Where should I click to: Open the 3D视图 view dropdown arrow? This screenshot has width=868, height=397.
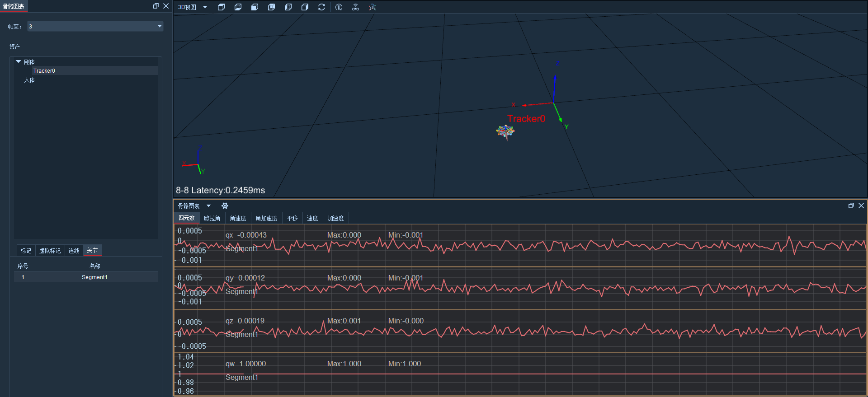click(x=205, y=7)
